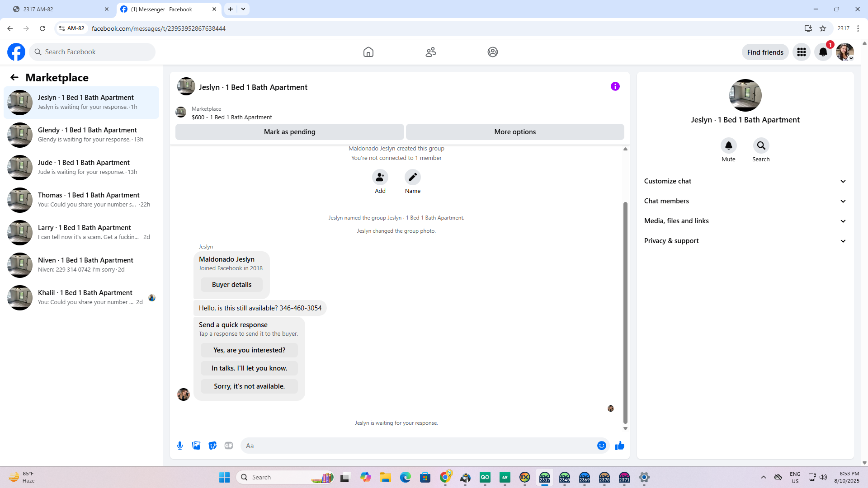
Task: Open the emoji picker in message box
Action: coord(601,446)
